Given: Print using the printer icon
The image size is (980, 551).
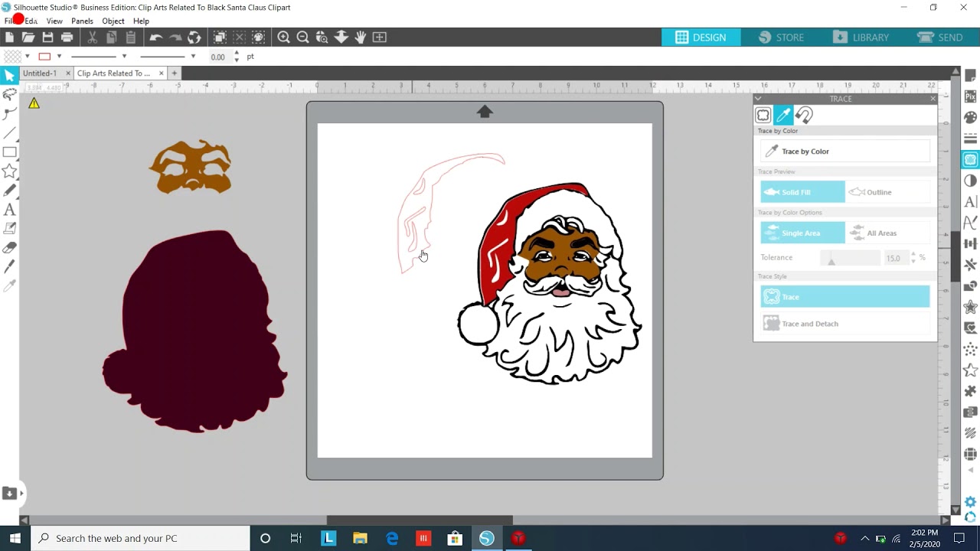Looking at the screenshot, I should point(67,37).
